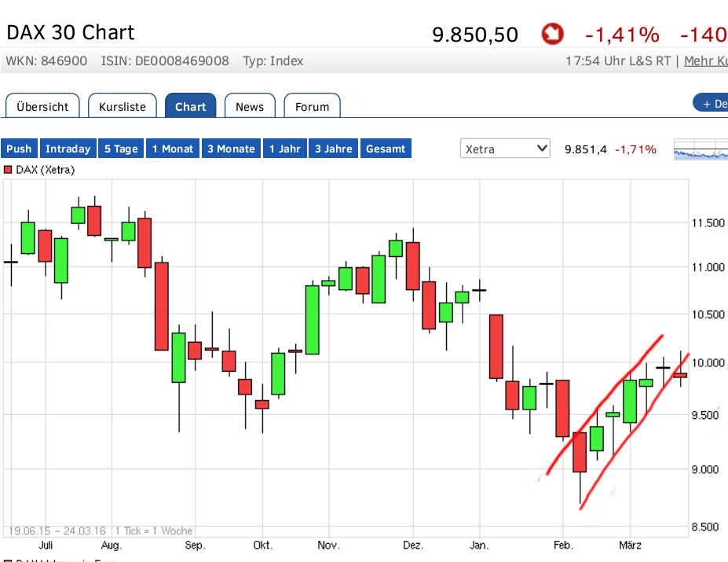Display the 3 Jahre chart period
This screenshot has width=728, height=562.
[334, 149]
